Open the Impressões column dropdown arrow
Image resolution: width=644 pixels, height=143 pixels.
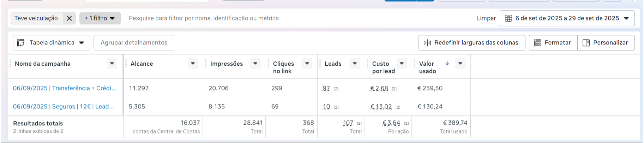(255, 64)
